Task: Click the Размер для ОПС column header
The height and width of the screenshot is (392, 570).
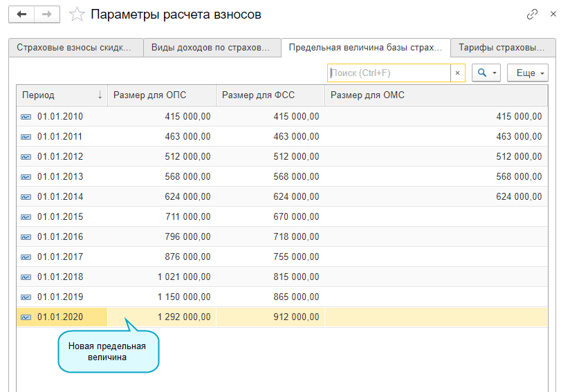Action: coord(162,95)
